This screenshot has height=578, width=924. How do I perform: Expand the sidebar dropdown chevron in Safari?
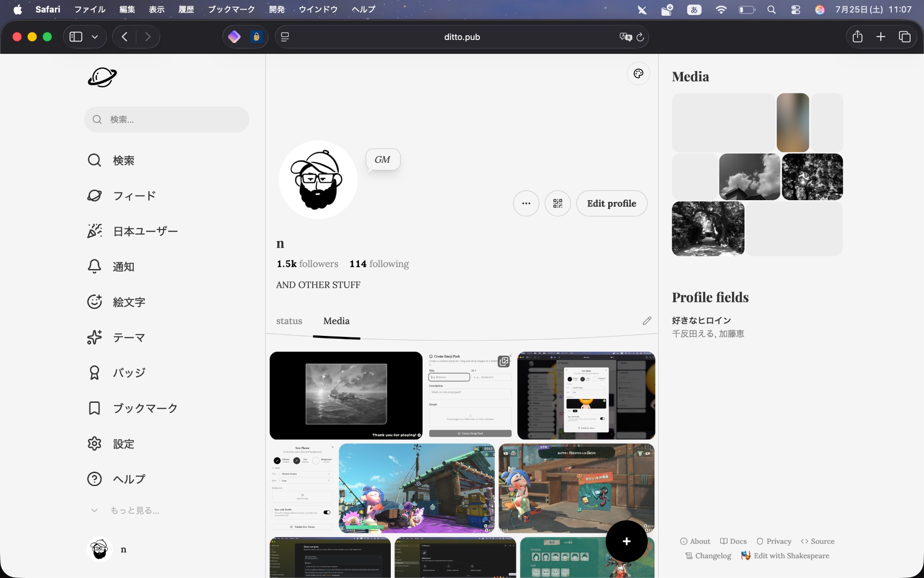pos(95,37)
